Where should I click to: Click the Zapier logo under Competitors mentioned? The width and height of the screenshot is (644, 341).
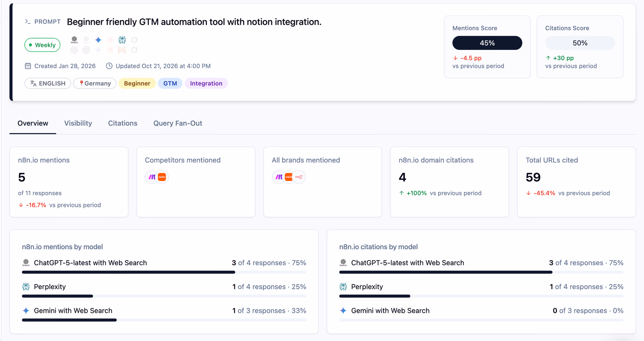(x=162, y=177)
